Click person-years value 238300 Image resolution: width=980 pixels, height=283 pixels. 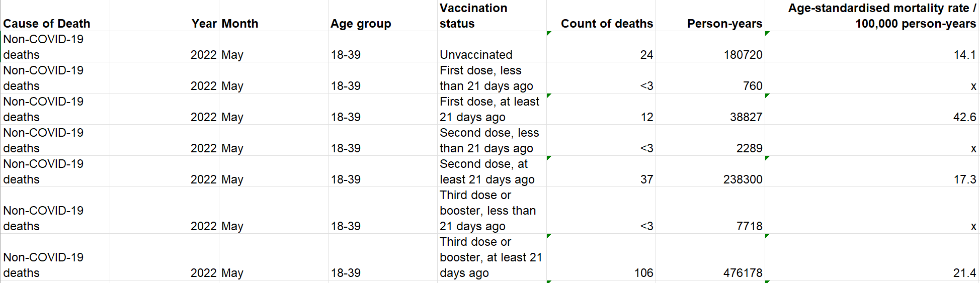tap(710, 171)
